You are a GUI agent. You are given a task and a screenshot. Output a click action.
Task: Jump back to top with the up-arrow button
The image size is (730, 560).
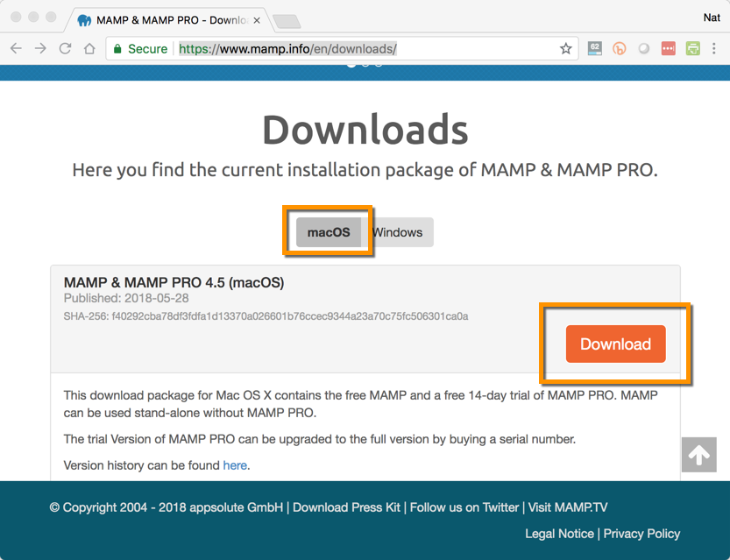(x=698, y=455)
